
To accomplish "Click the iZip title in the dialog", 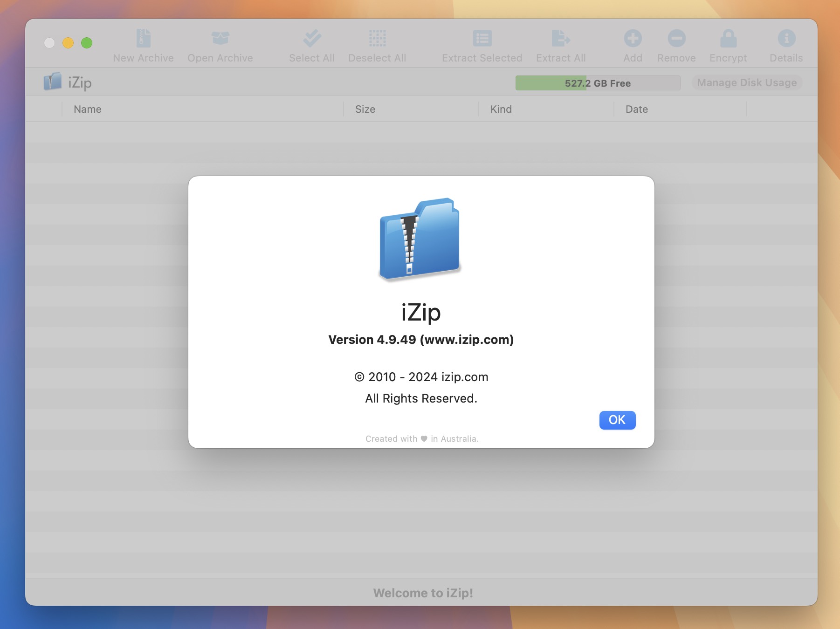I will (421, 312).
